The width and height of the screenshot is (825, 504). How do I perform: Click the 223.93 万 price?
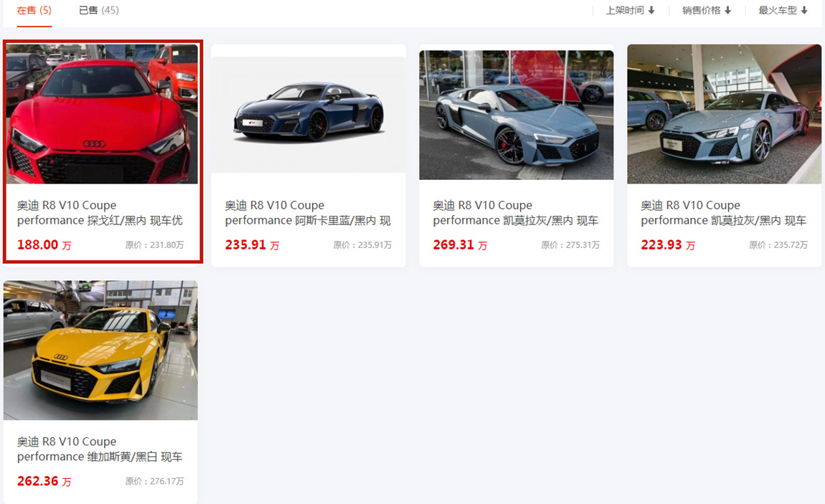[x=668, y=245]
